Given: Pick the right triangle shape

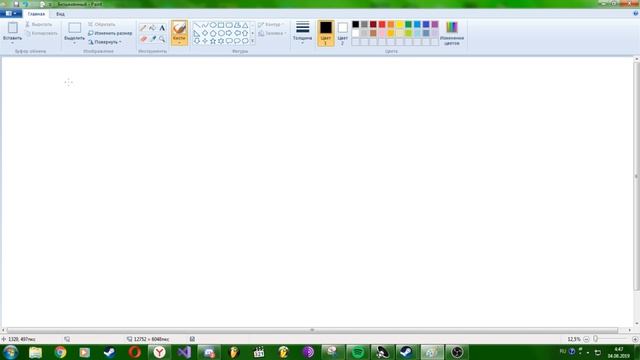Looking at the screenshot, I should click(x=197, y=33).
